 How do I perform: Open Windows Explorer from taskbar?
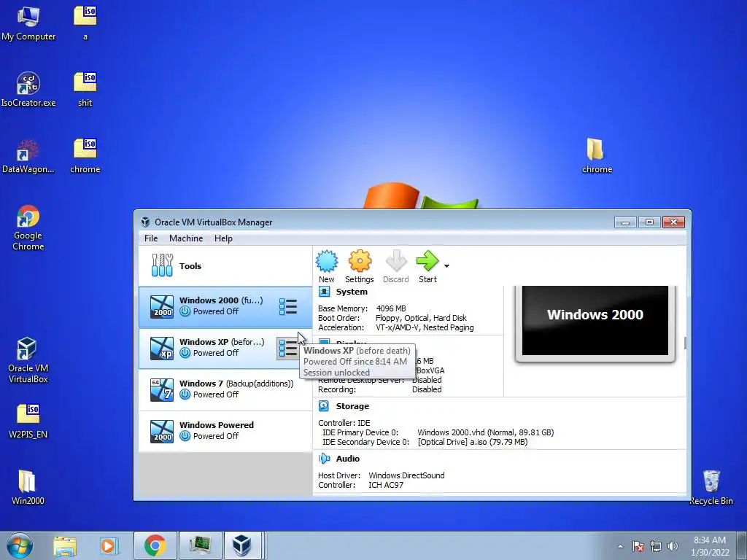[65, 545]
